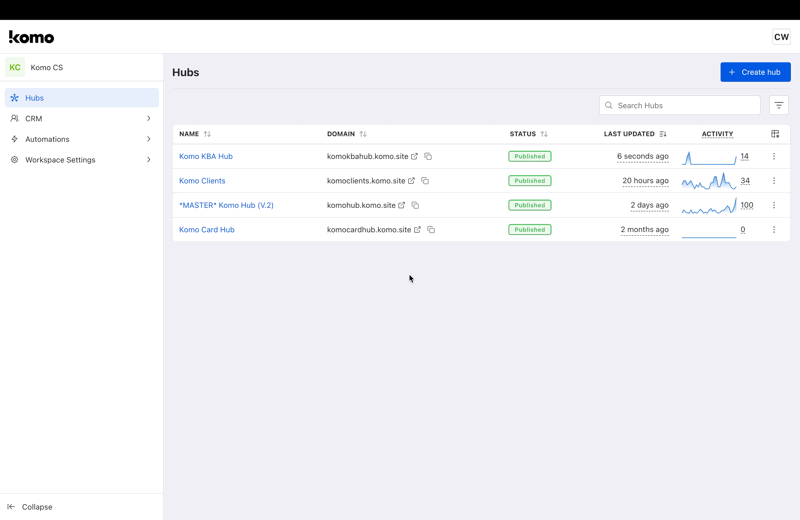Image resolution: width=800 pixels, height=520 pixels.
Task: Sort hubs by Name column
Action: pyautogui.click(x=207, y=134)
